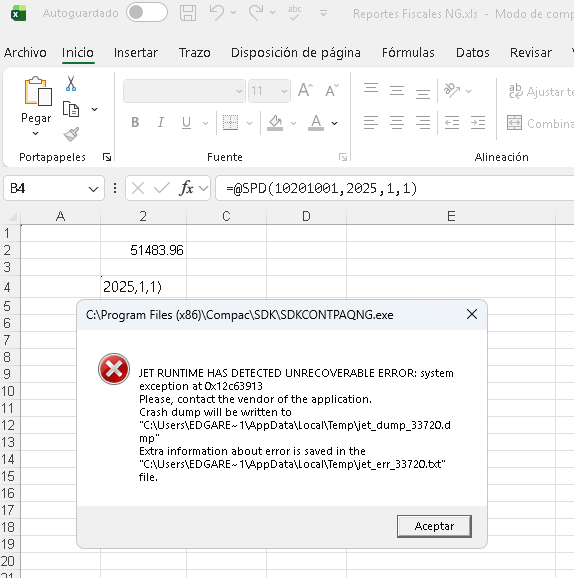Open the Customize Quick Access Toolbar arrow
574x578 pixels.
click(x=323, y=13)
